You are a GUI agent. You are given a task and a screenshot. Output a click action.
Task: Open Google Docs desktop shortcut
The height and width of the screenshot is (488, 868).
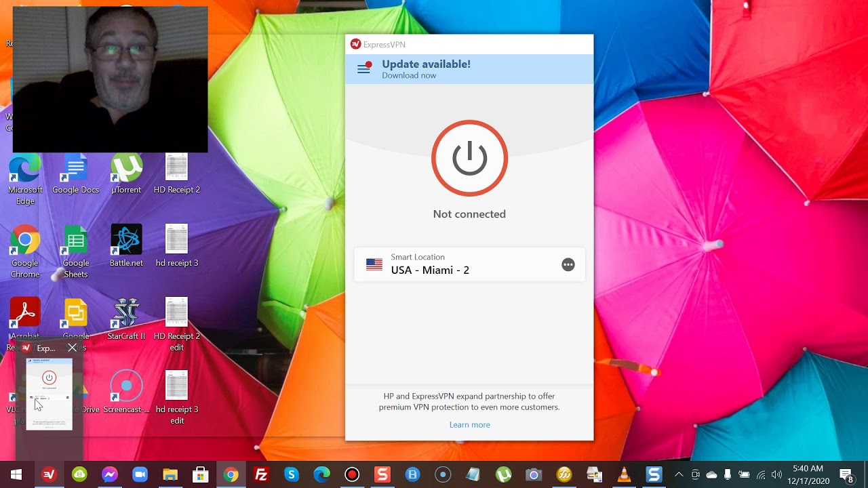(75, 175)
